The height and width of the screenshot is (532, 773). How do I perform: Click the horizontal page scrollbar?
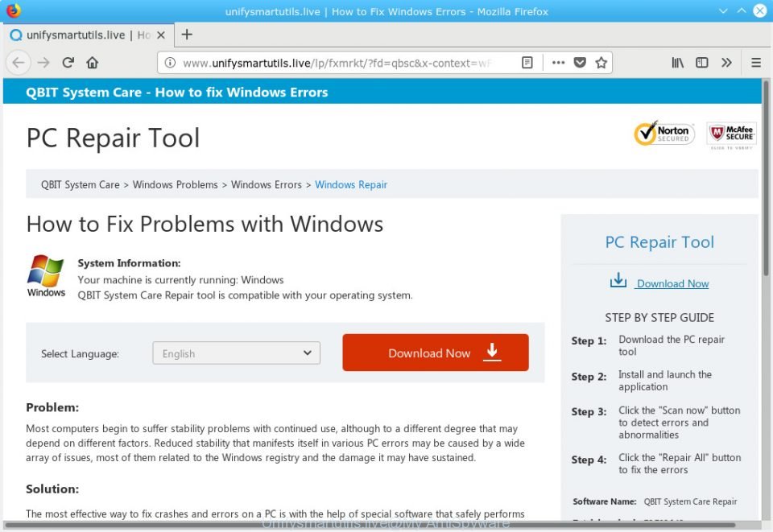coord(370,525)
